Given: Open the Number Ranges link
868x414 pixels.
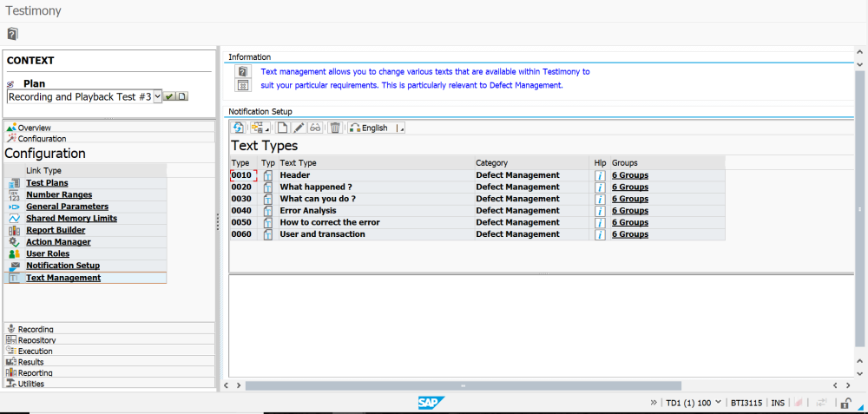Looking at the screenshot, I should tap(59, 194).
